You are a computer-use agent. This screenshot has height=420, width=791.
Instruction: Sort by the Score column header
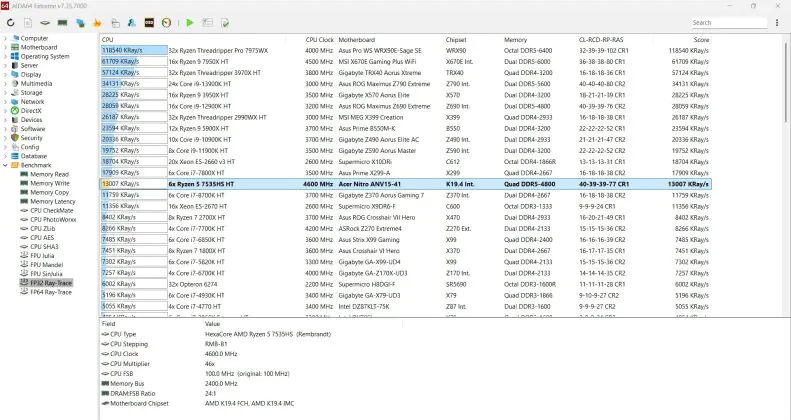[x=701, y=40]
